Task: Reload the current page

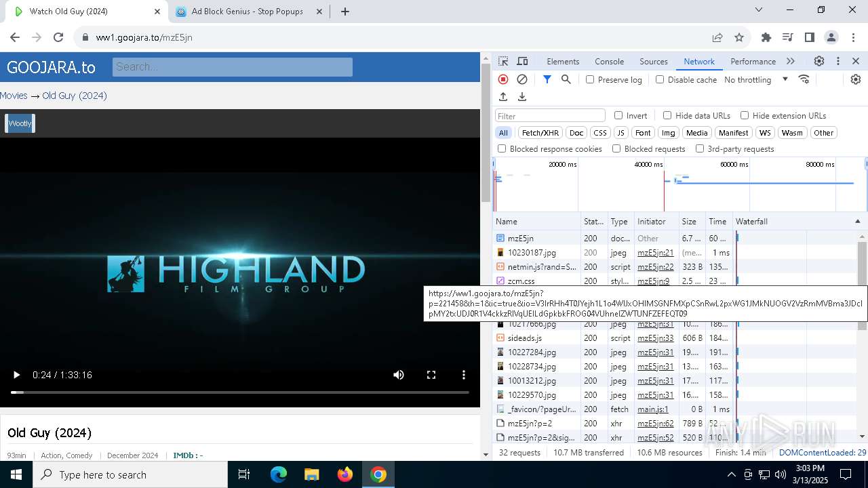Action: pyautogui.click(x=58, y=37)
